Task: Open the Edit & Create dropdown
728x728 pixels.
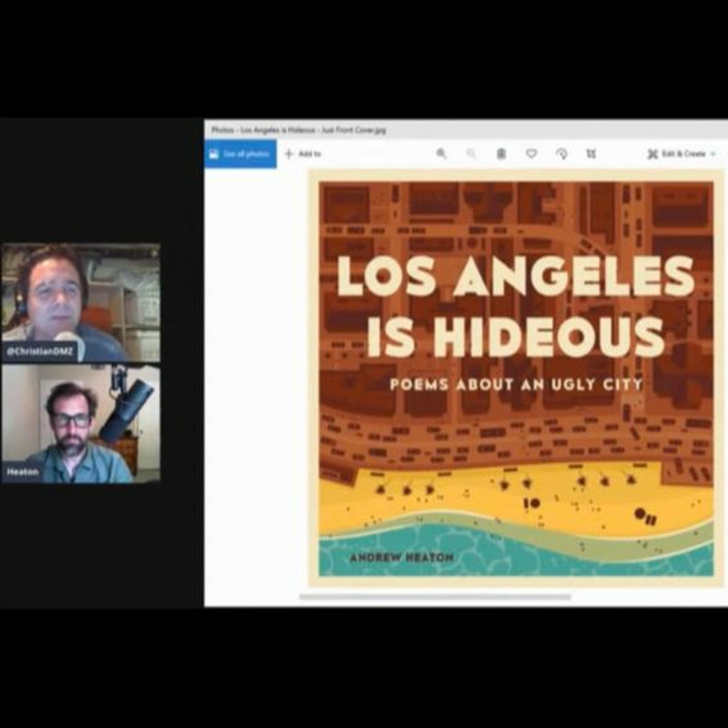Action: click(x=681, y=154)
